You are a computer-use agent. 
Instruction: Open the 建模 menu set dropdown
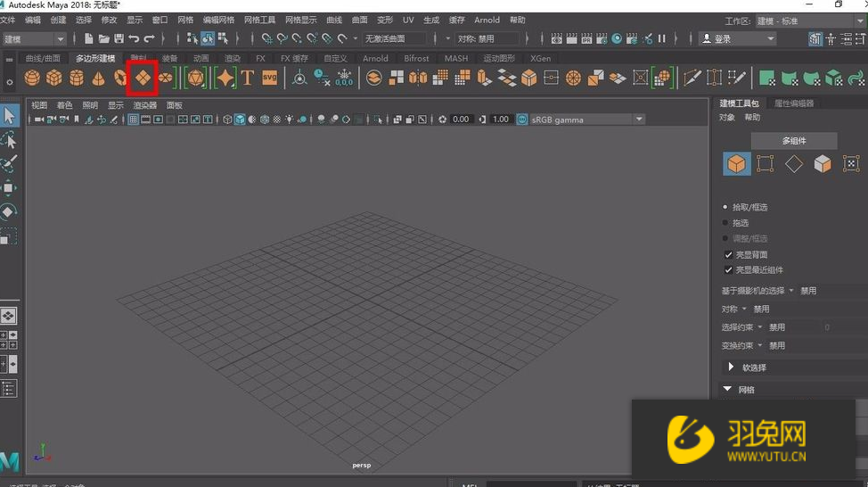click(x=35, y=39)
